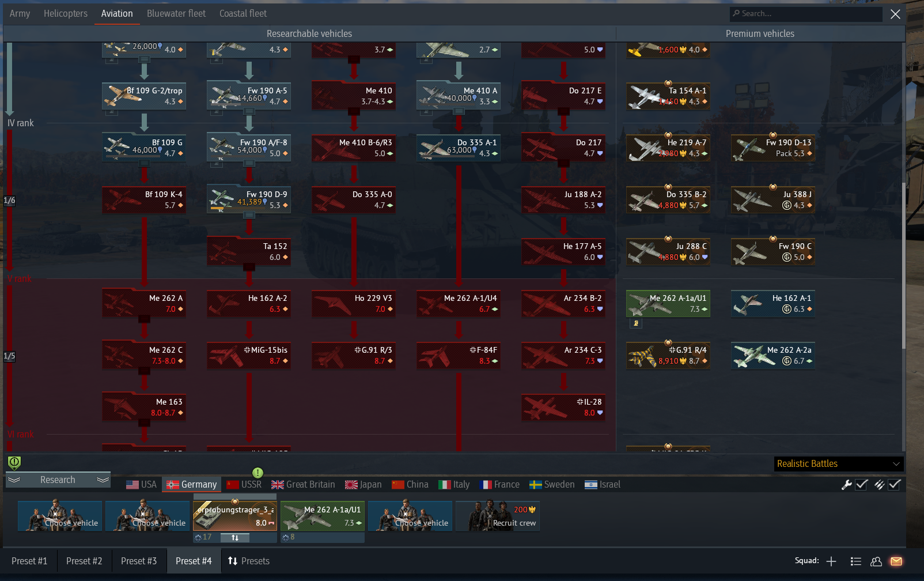This screenshot has width=924, height=581.
Task: Open the squad invite plus icon
Action: point(831,561)
